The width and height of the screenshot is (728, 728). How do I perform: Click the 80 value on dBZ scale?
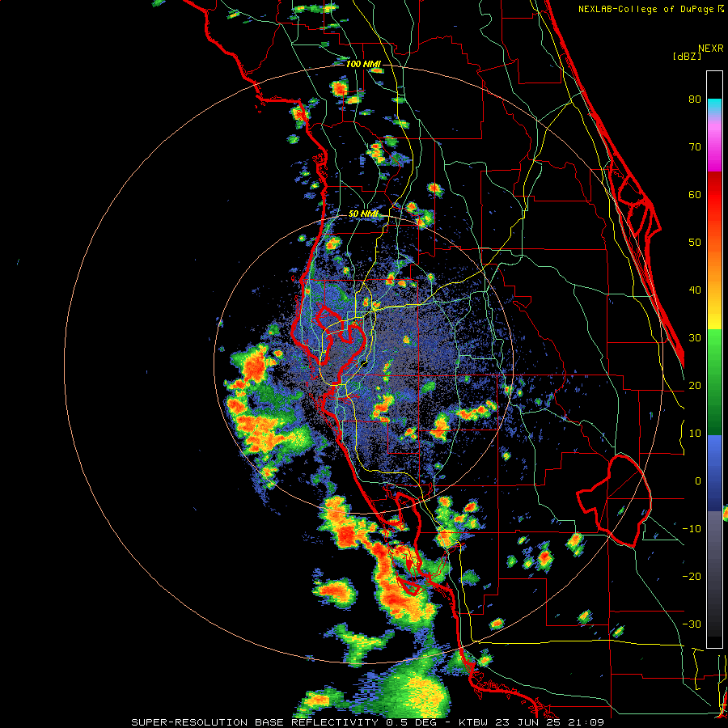point(695,99)
